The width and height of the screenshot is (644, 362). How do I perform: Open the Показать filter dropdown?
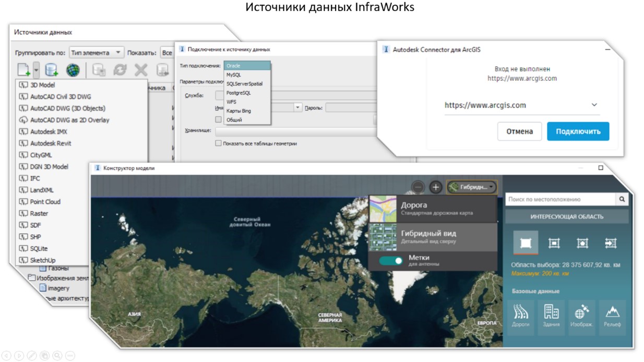point(168,53)
